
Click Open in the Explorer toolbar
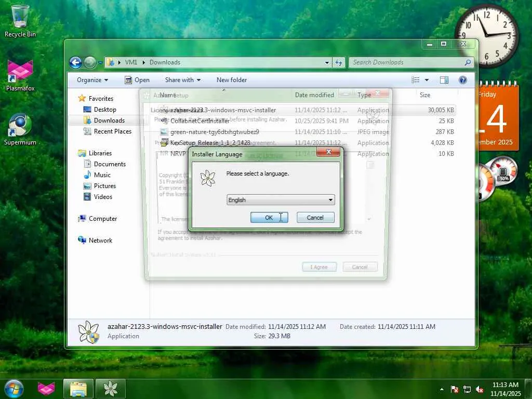[x=137, y=80]
